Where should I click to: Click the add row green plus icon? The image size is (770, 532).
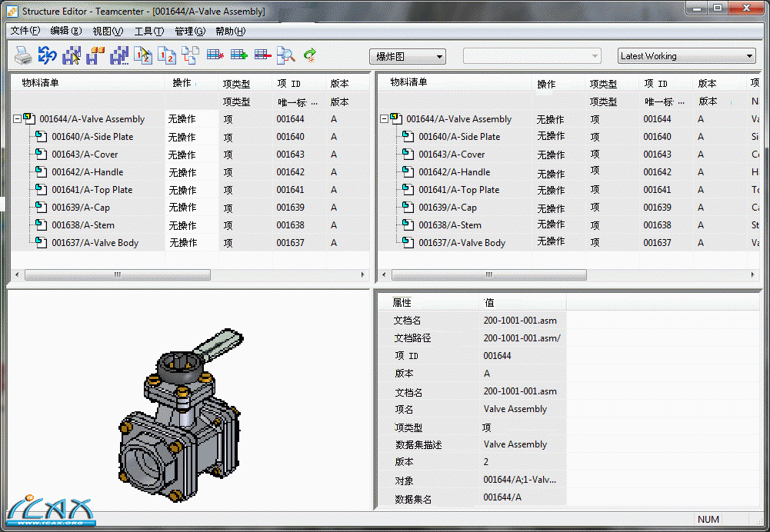pyautogui.click(x=239, y=55)
